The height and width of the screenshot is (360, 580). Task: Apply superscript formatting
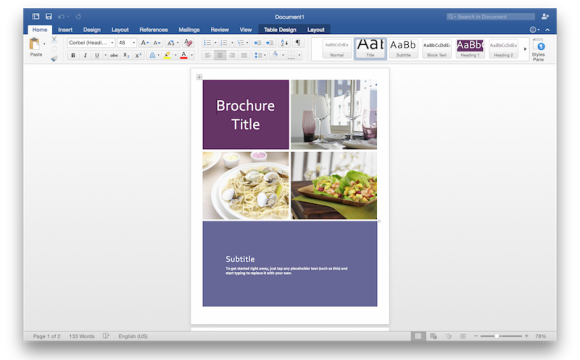[x=138, y=55]
